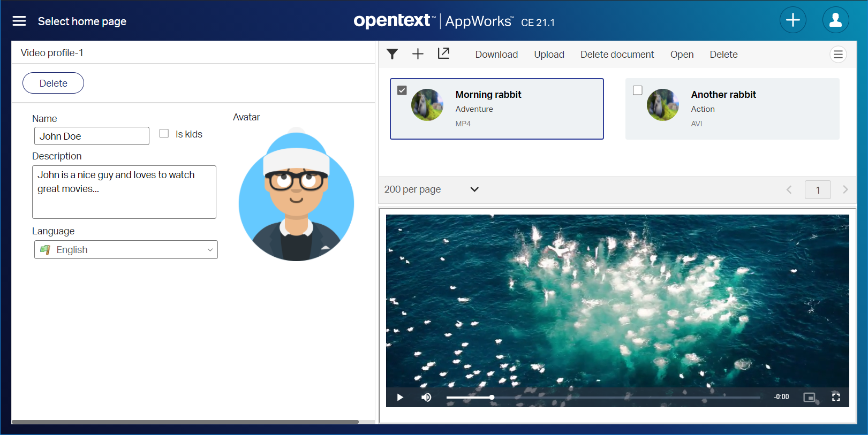Click the plus icon in list toolbar
This screenshot has width=868, height=435.
(418, 54)
